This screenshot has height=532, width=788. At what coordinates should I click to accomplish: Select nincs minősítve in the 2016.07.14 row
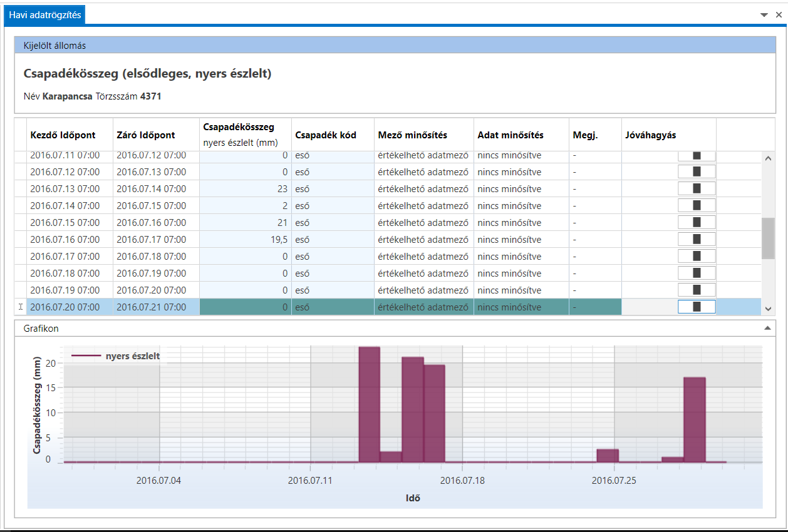coord(521,205)
